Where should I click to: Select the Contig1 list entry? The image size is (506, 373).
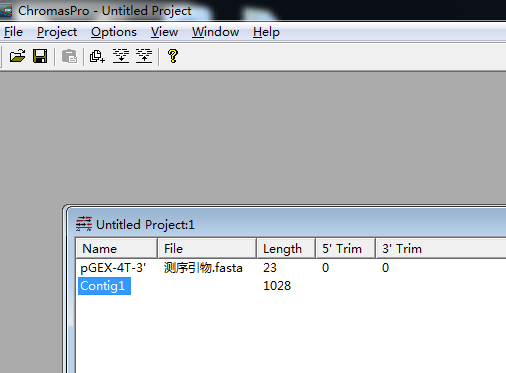[104, 286]
